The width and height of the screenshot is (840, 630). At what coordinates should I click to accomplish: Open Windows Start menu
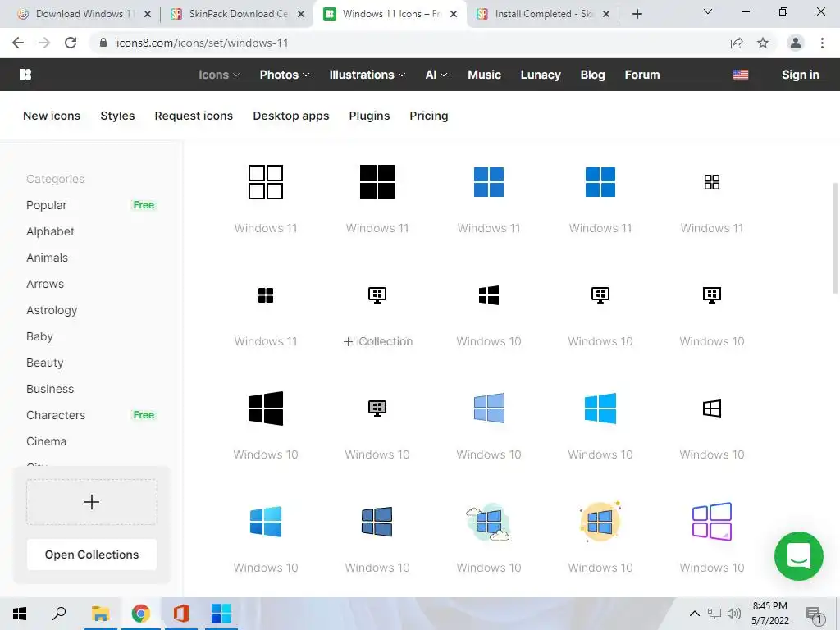coord(20,614)
